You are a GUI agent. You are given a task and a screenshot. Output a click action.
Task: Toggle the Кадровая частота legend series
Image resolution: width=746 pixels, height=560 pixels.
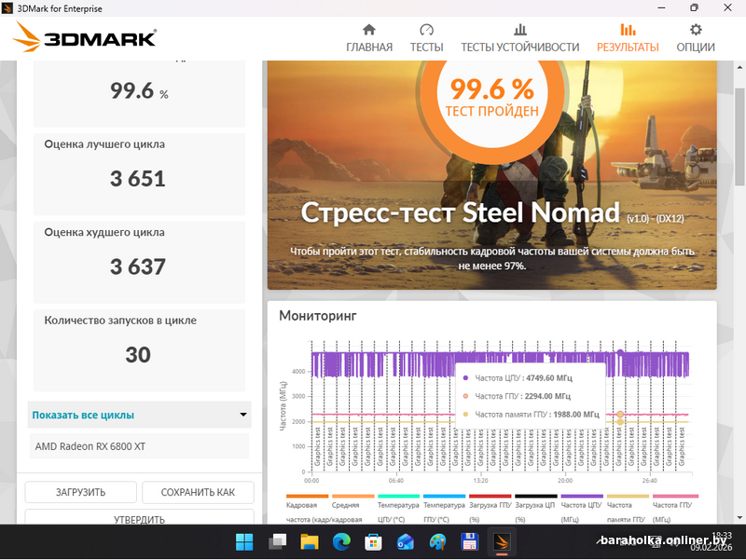point(308,510)
